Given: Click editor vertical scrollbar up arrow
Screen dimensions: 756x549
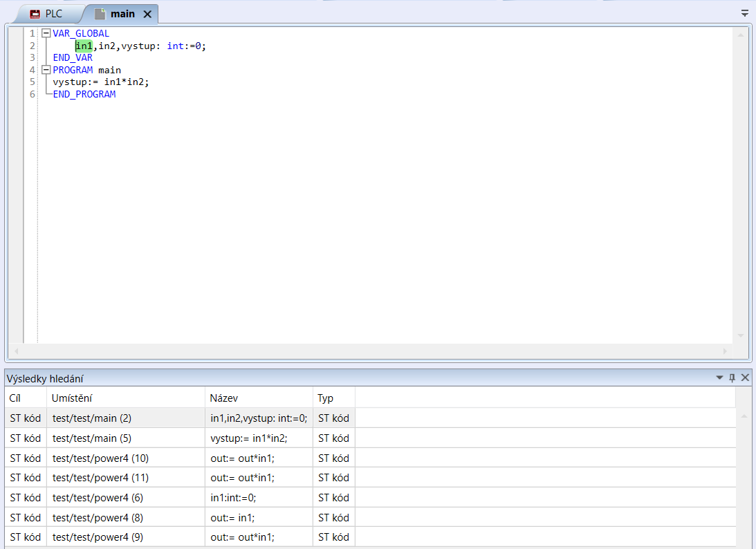Looking at the screenshot, I should pyautogui.click(x=741, y=35).
